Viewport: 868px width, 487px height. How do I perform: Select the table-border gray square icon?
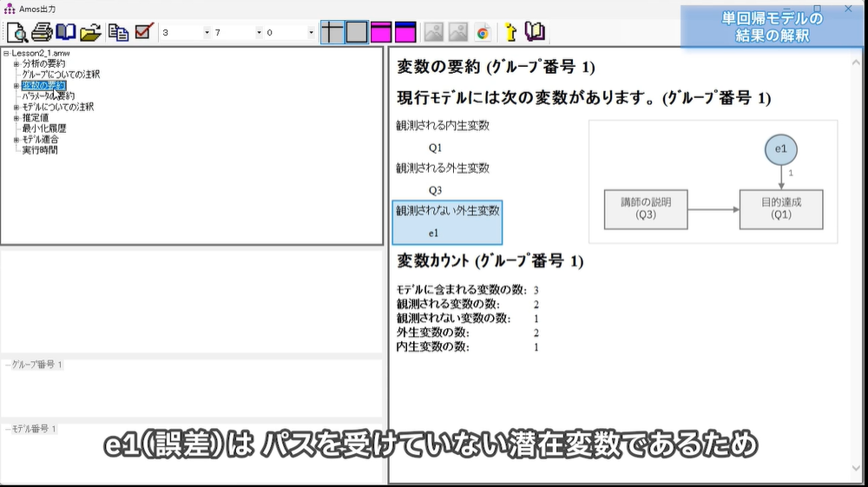tap(357, 32)
